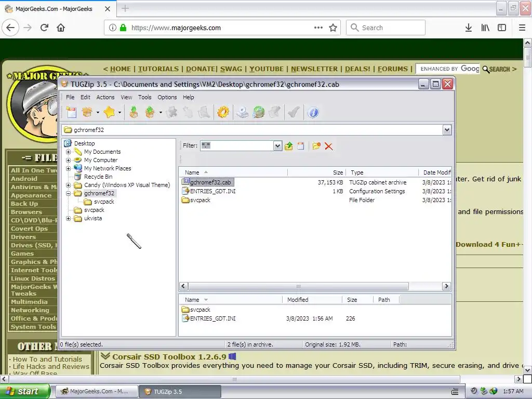Open the File menu in TUGZip
The image size is (532, 399).
tap(70, 97)
